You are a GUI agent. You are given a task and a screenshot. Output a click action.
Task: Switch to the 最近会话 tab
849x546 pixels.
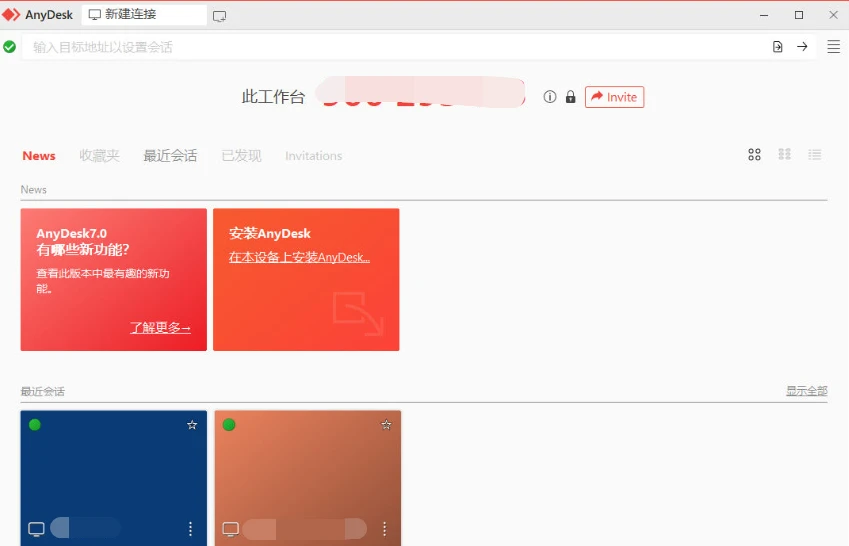point(170,156)
